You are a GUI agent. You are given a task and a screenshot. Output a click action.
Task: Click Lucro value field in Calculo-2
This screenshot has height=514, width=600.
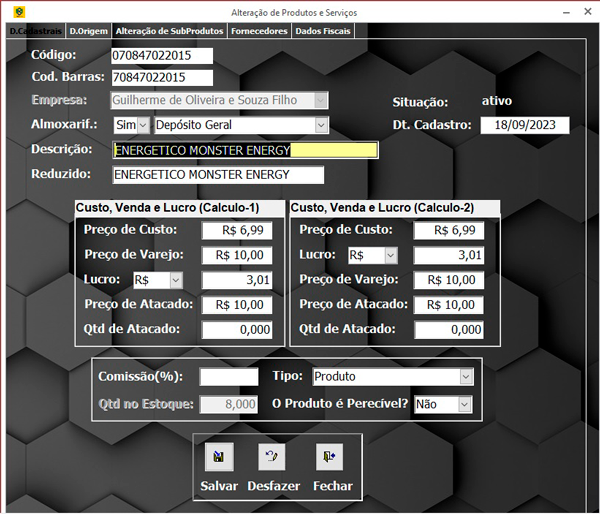pos(448,255)
